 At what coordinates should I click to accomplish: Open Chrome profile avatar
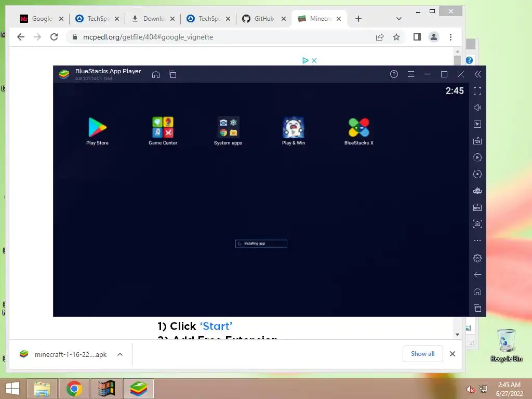[x=434, y=37]
